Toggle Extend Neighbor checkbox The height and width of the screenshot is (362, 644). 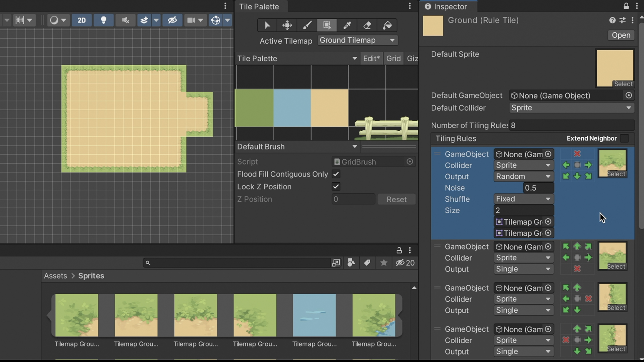624,138
